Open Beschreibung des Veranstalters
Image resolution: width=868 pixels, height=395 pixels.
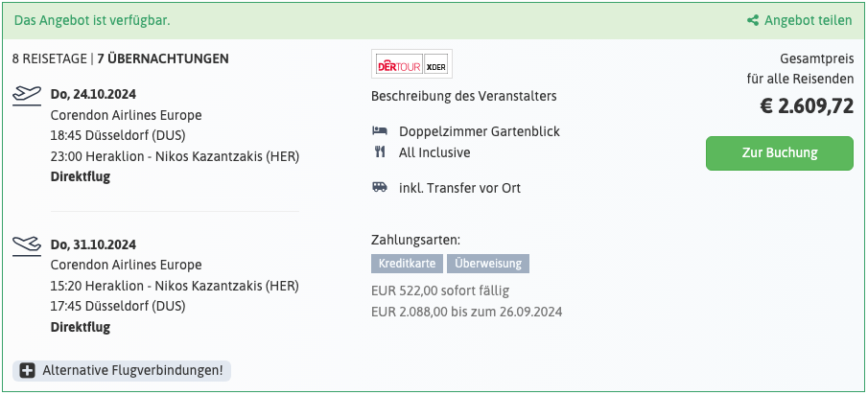pos(464,96)
